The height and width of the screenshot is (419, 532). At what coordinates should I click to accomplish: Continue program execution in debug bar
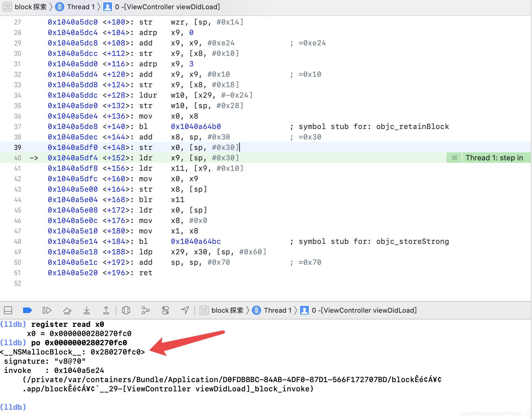click(47, 310)
